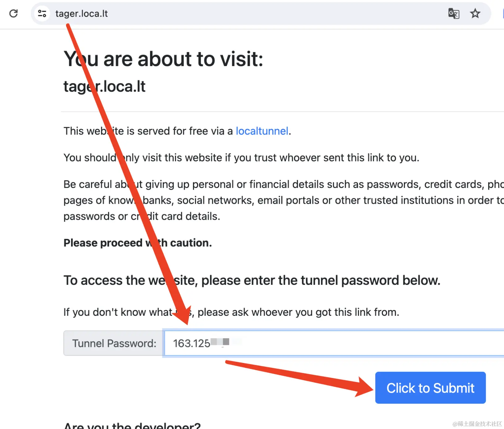
Task: Click the tager.loca.lt subheading text
Action: [x=104, y=86]
